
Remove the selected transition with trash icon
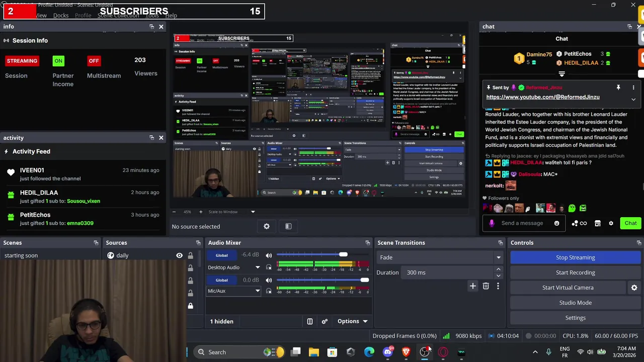click(x=486, y=286)
